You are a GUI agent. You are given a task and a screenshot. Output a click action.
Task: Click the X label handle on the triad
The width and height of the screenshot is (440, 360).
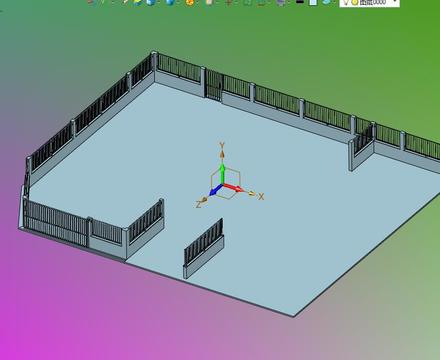[261, 196]
